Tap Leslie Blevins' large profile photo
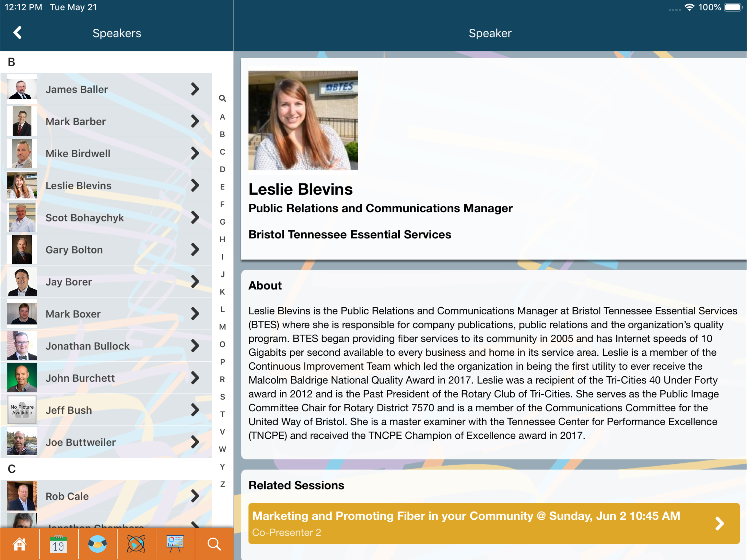Image resolution: width=747 pixels, height=560 pixels. point(303,120)
